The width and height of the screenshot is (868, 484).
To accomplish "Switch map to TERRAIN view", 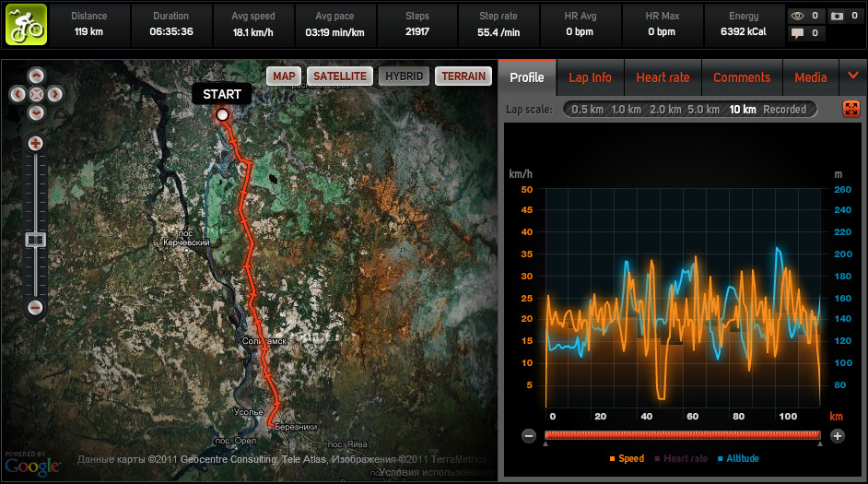I will pyautogui.click(x=463, y=77).
